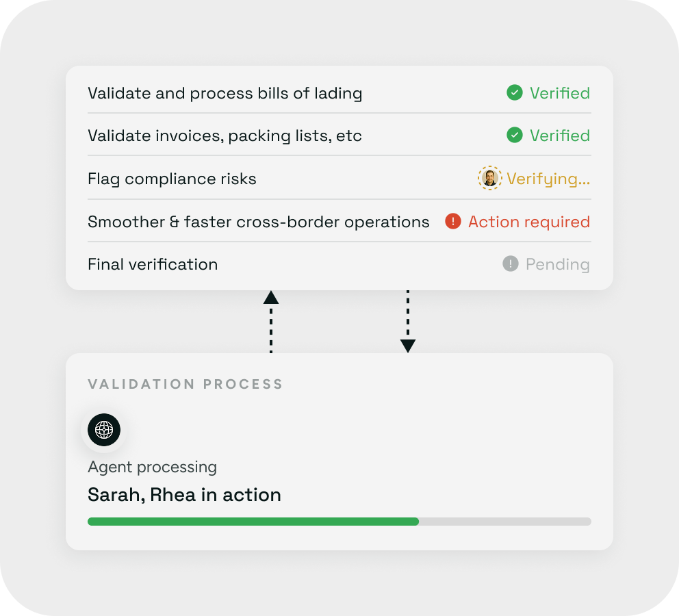Screen dimensions: 679x616
Task: Click the Verifying... status text
Action: coord(548,179)
